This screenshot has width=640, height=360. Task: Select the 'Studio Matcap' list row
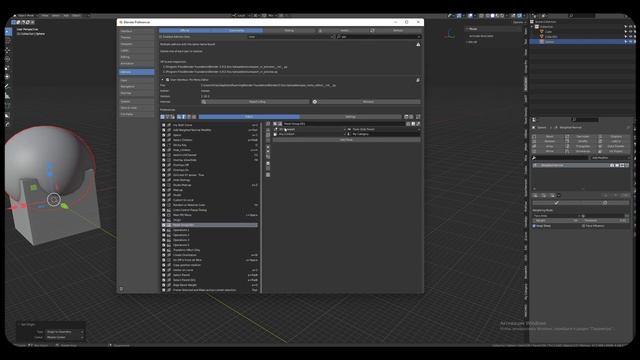coord(210,185)
